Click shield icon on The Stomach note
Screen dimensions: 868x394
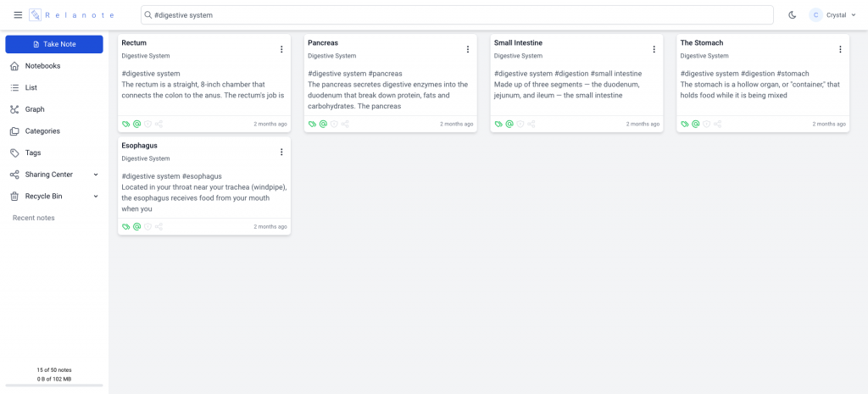(706, 124)
